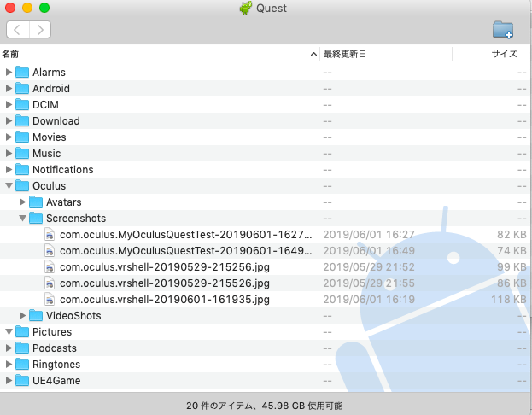Select file name com.oculus.vrshell-20190529-215256.jpg
This screenshot has height=415, width=532.
click(x=165, y=267)
